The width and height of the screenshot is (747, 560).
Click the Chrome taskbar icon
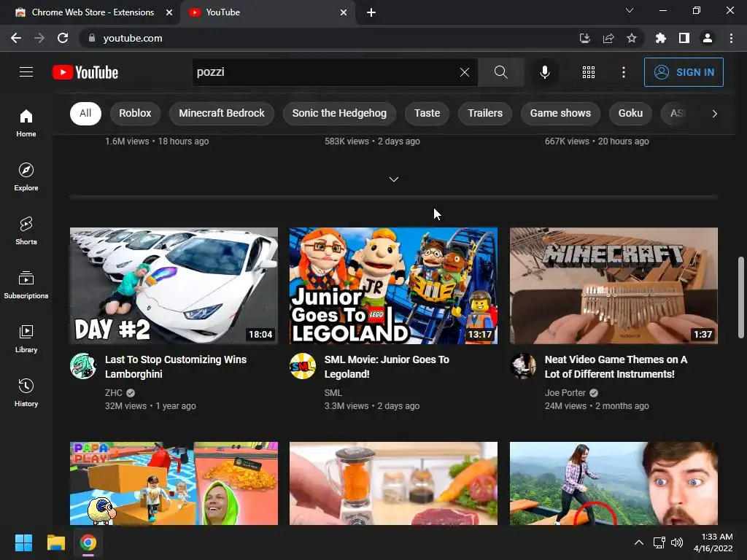pos(88,542)
